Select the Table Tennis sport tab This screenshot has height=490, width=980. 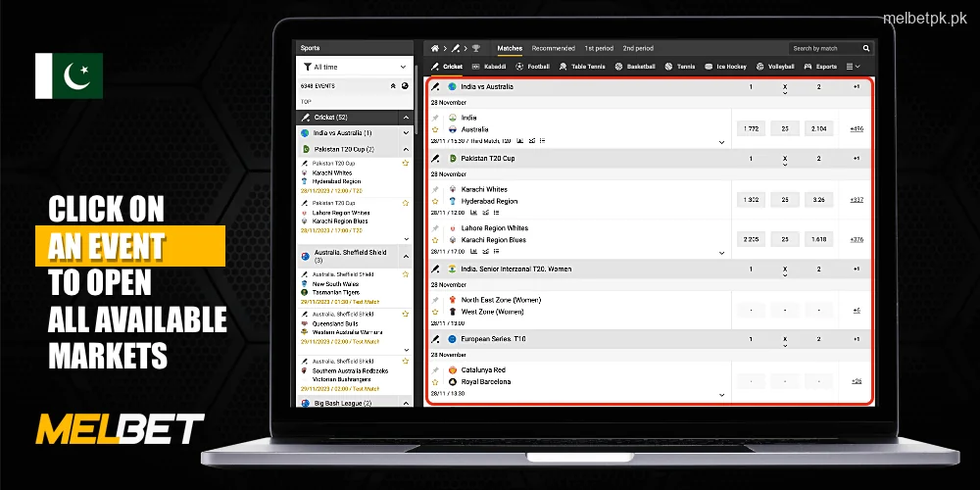point(582,67)
